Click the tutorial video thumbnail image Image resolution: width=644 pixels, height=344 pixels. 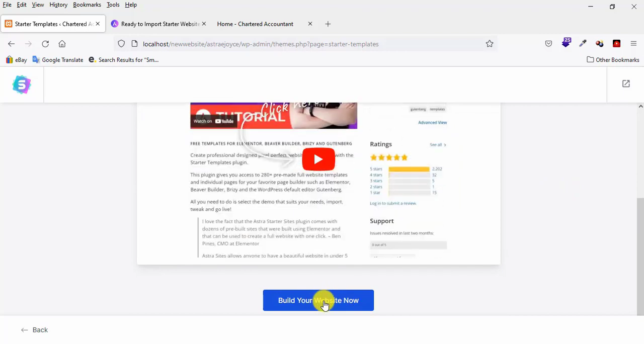point(274,116)
